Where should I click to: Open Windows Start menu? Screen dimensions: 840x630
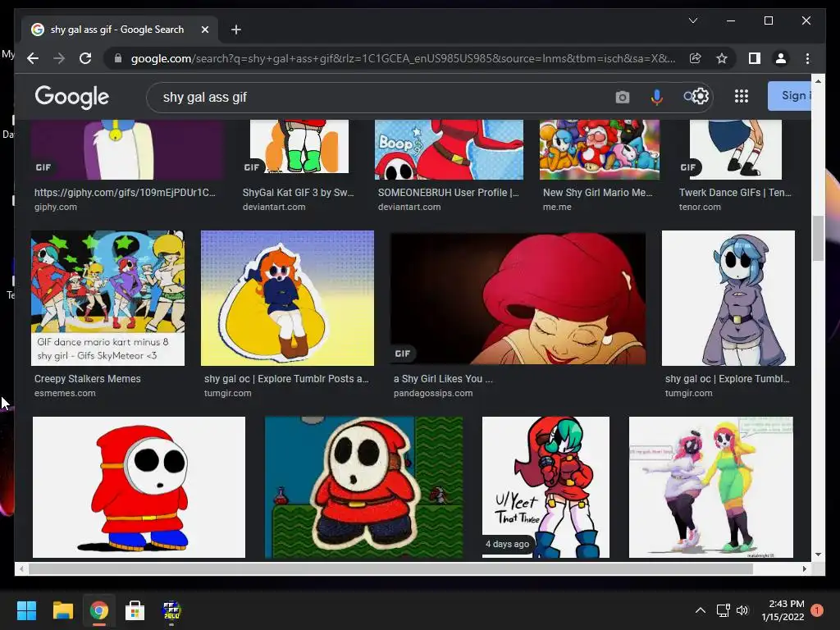tap(26, 610)
